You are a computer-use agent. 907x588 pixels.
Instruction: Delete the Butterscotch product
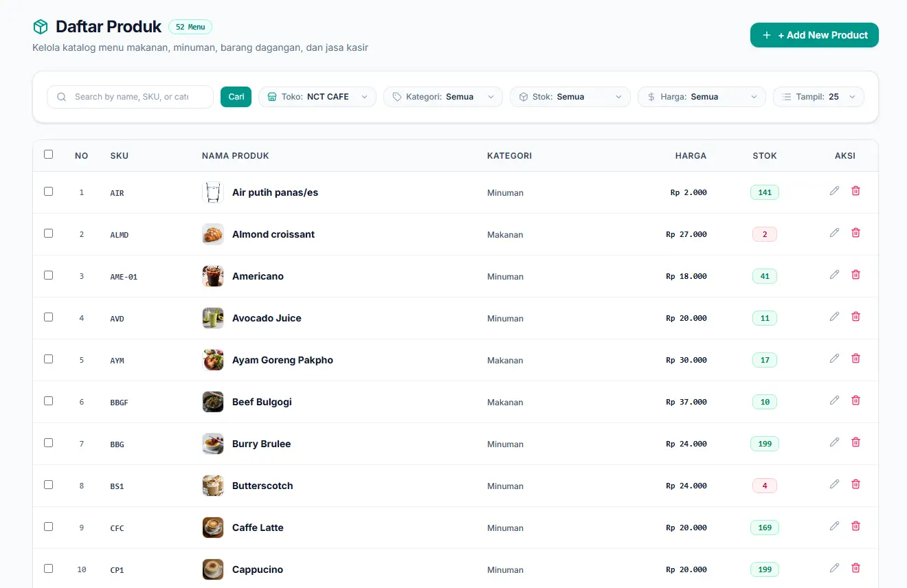(855, 484)
